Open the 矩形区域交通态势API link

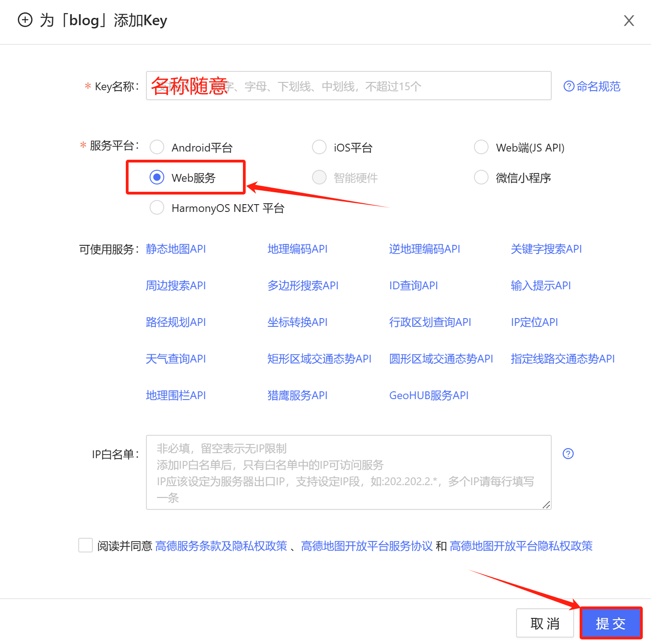click(x=319, y=359)
